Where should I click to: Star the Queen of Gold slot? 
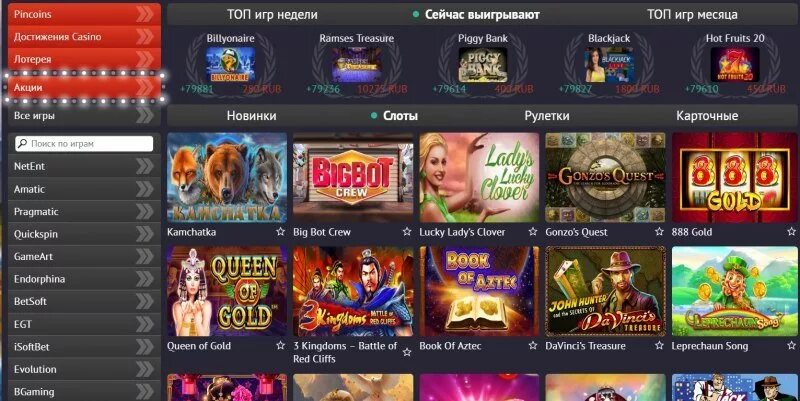(x=280, y=345)
